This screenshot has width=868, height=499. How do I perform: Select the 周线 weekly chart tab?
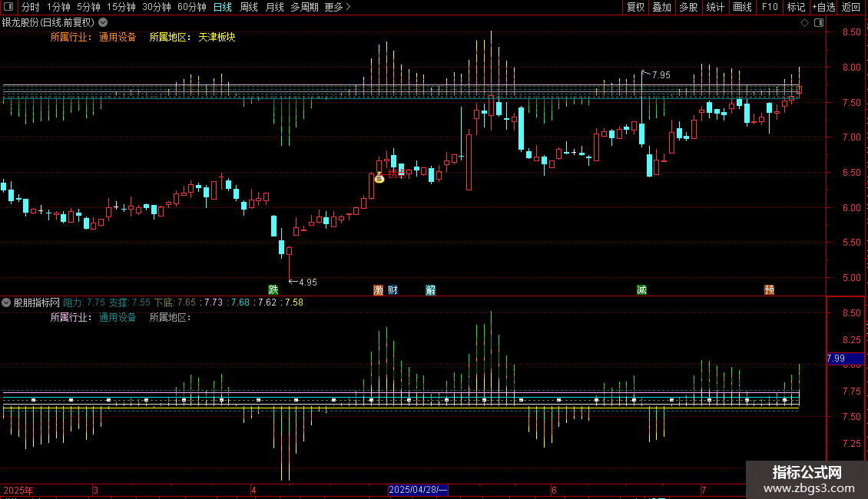249,7
